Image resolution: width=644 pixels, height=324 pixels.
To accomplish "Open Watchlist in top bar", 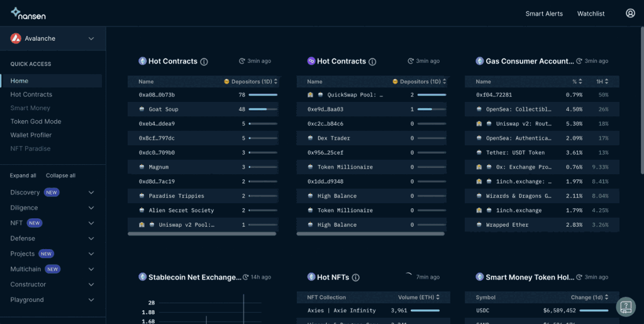I will (x=591, y=14).
